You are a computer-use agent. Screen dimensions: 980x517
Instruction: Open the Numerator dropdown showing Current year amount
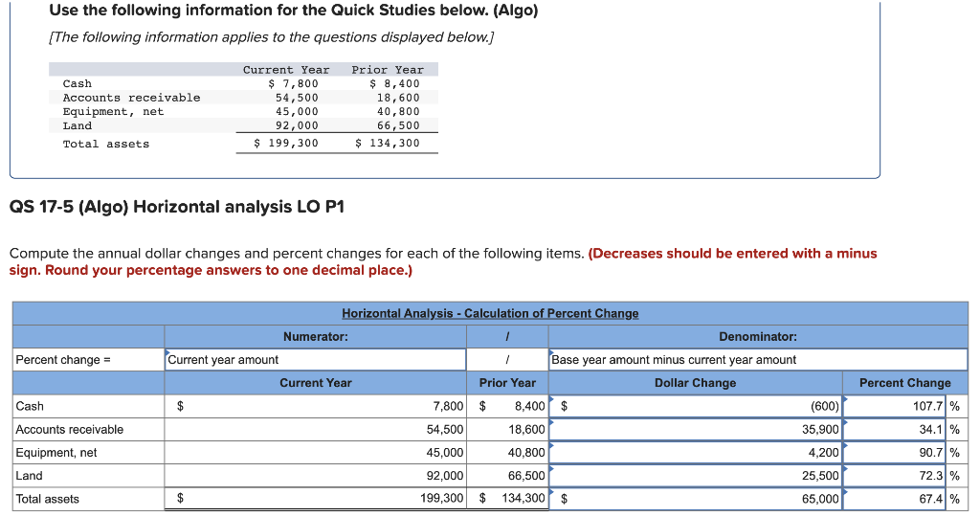316,359
